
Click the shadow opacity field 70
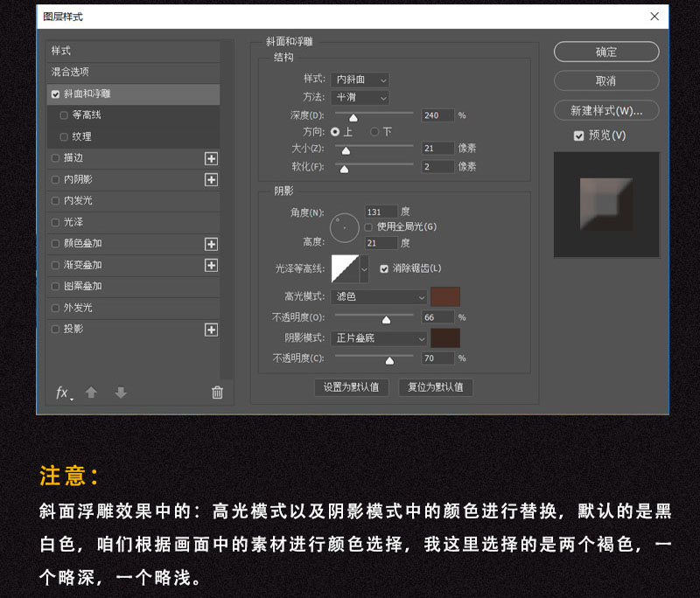[438, 358]
